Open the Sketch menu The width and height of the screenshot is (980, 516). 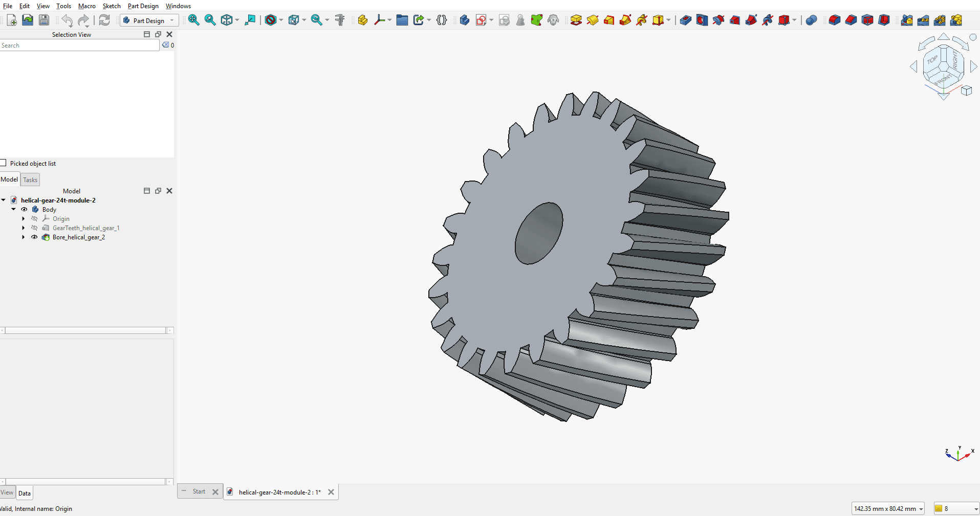tap(112, 6)
